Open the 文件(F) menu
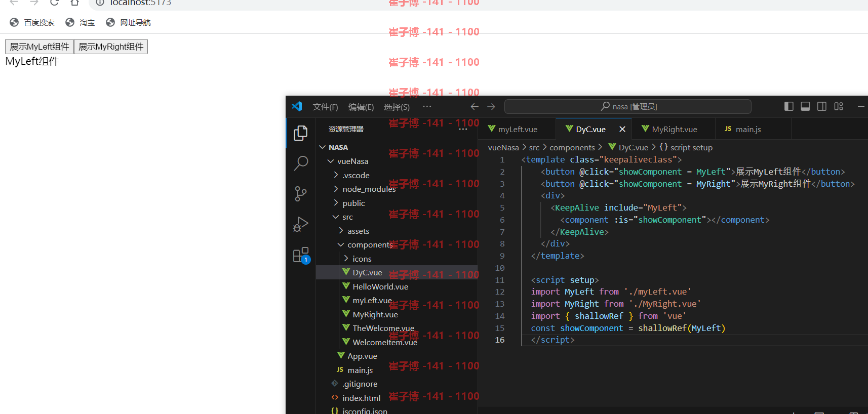868x414 pixels. coord(325,107)
